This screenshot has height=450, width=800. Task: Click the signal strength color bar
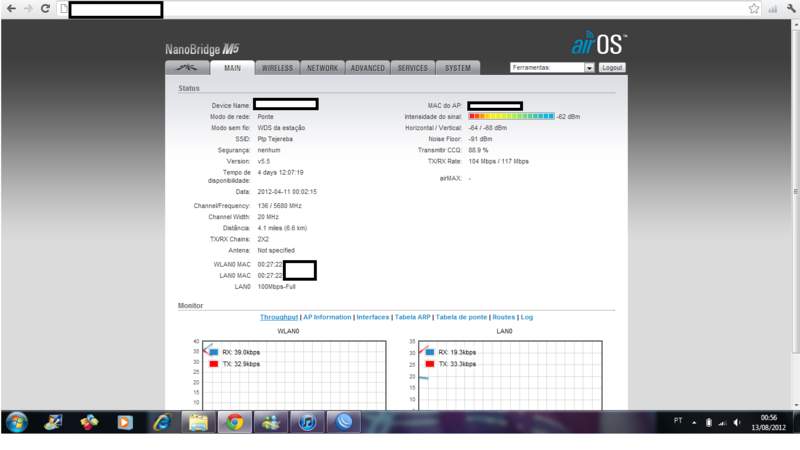tap(511, 116)
